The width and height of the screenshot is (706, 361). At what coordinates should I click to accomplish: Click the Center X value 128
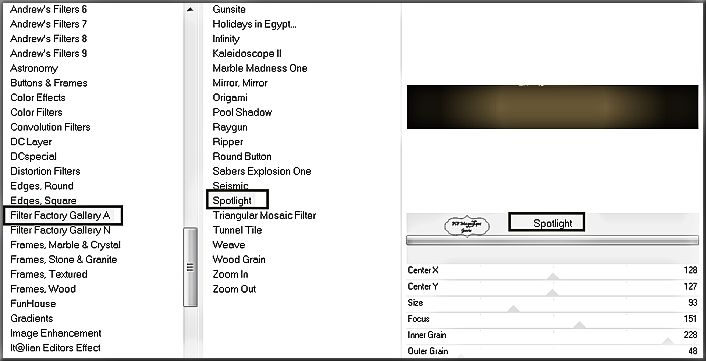click(x=690, y=270)
